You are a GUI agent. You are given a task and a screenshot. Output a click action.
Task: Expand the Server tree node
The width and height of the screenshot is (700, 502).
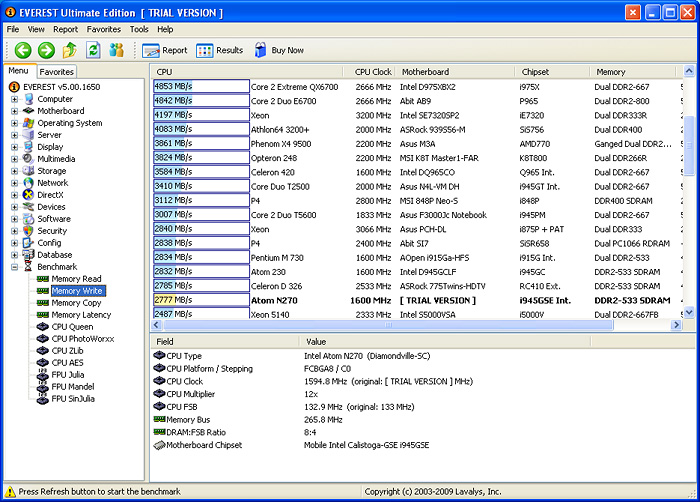tap(14, 135)
